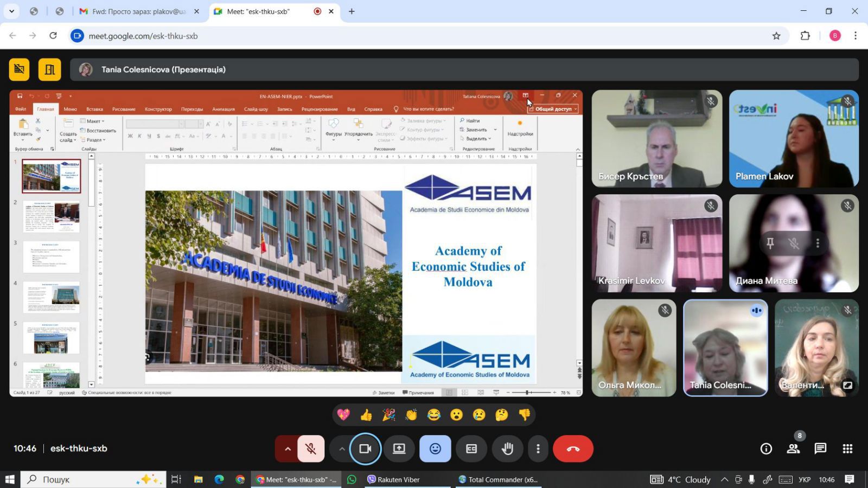Expand video settings arrow next to camera
This screenshot has height=488, width=868.
(342, 448)
